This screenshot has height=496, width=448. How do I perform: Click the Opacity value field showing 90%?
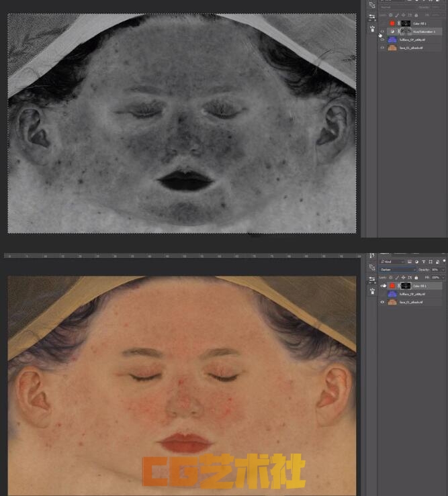(435, 270)
